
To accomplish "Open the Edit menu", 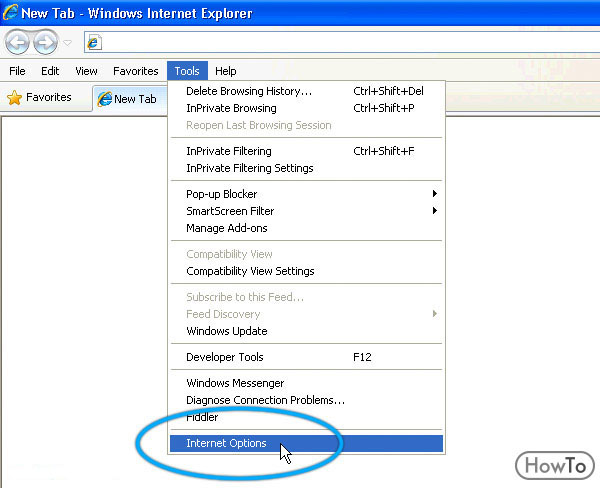I will coord(50,71).
